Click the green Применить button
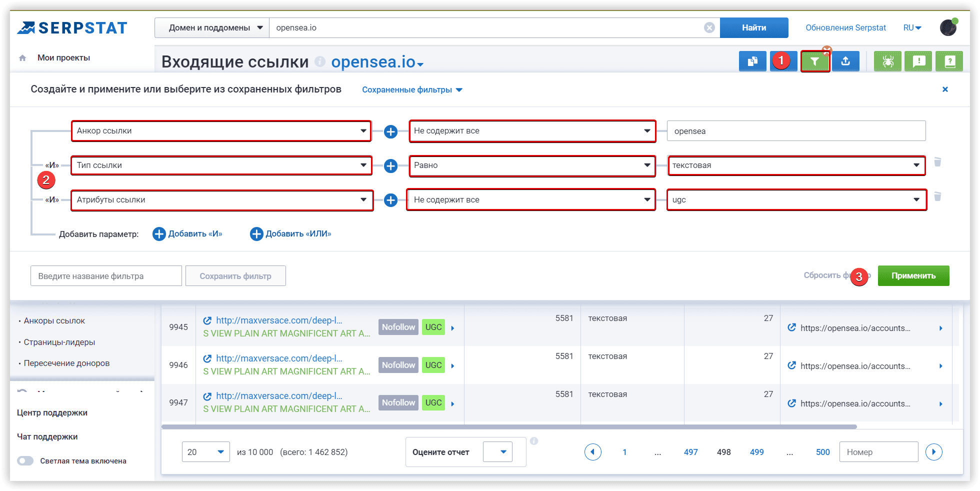Image resolution: width=980 pixels, height=491 pixels. point(913,276)
